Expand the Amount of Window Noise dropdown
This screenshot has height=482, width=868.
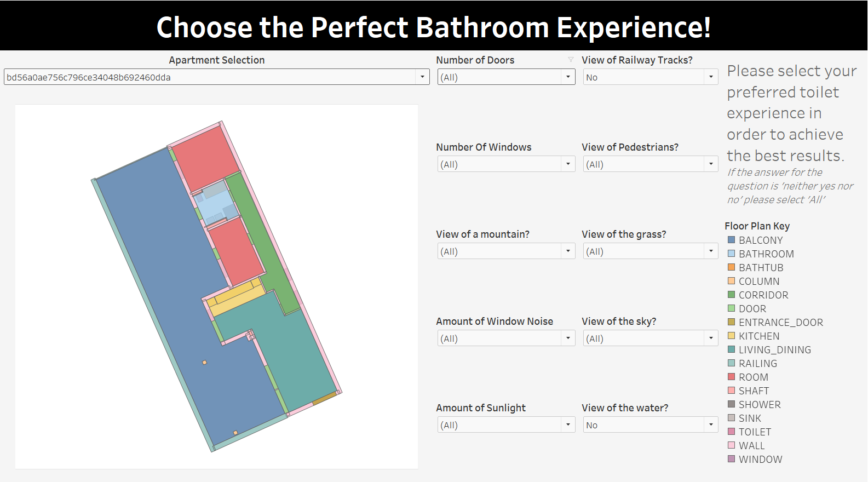coord(568,338)
